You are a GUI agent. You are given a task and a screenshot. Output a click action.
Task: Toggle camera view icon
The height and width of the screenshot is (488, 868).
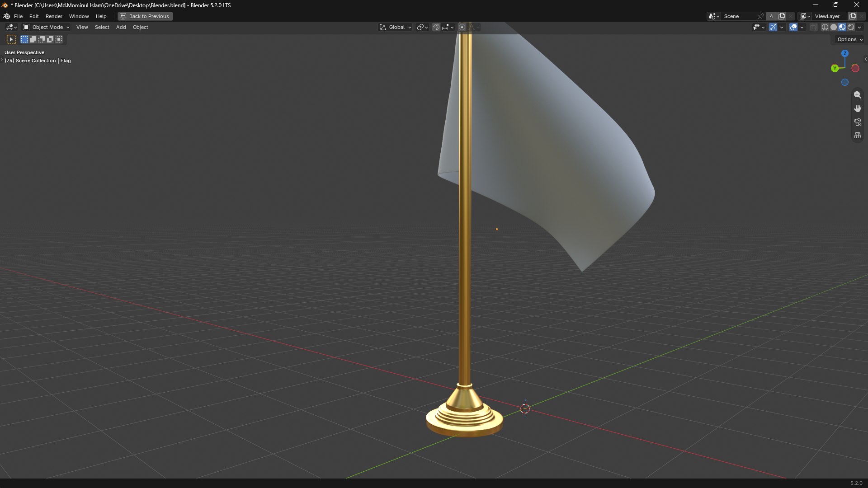tap(858, 122)
